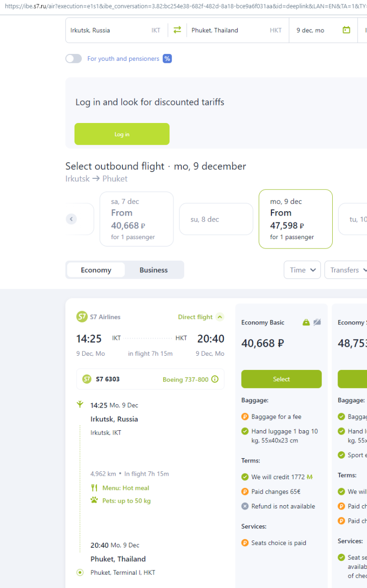Click the 40,668 ₽ Economy Basic price
367x588 pixels.
(263, 343)
